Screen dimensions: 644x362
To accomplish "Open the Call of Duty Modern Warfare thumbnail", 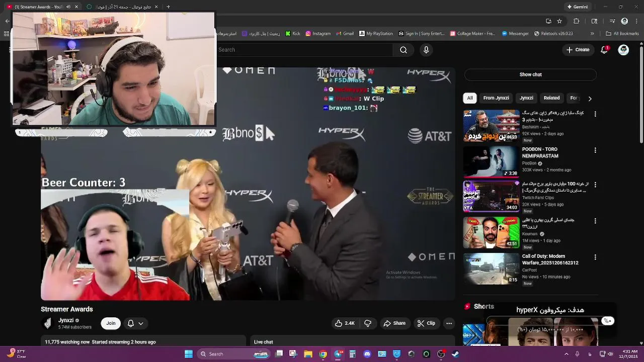I will pos(491,269).
